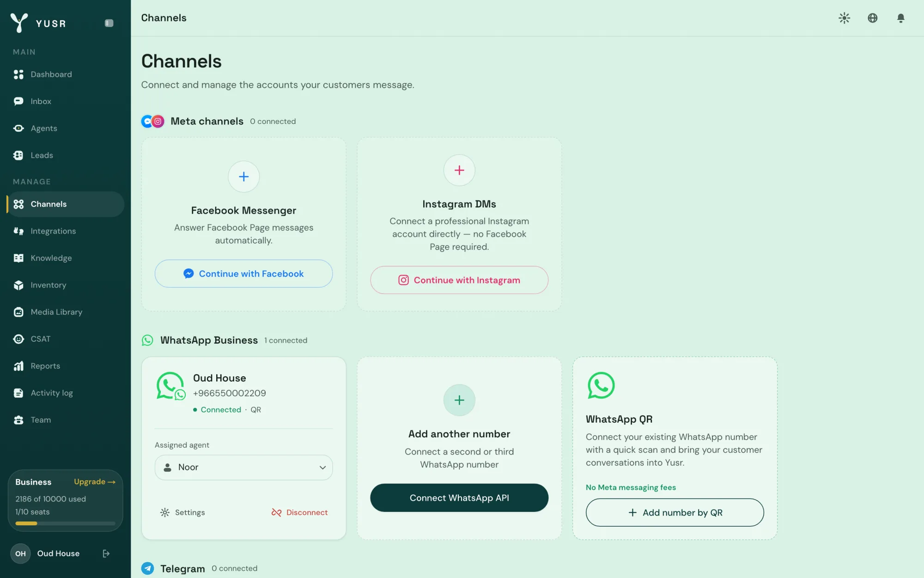The height and width of the screenshot is (578, 924).
Task: Click the Inventory box icon
Action: 18,285
